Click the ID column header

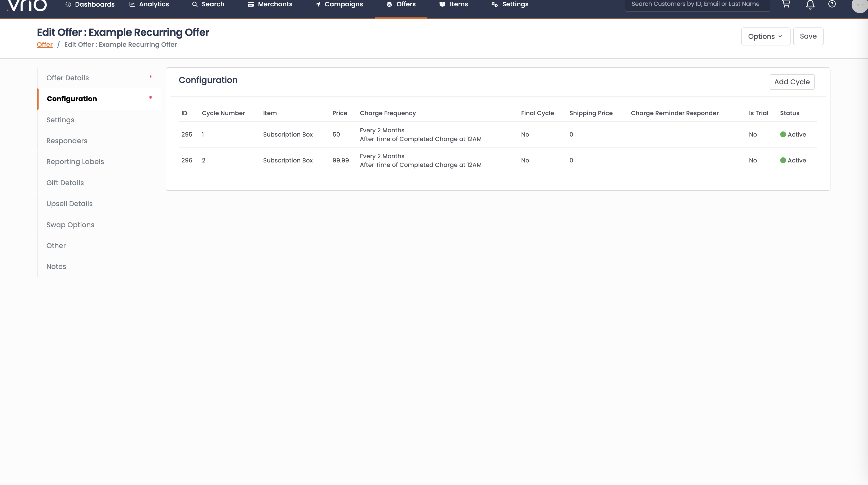[x=184, y=113]
